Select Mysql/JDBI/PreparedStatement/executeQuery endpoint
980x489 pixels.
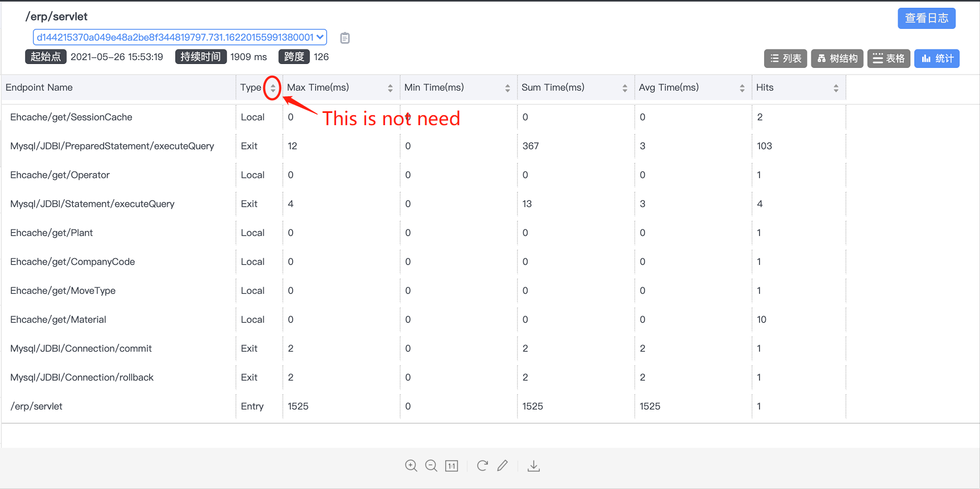[112, 146]
